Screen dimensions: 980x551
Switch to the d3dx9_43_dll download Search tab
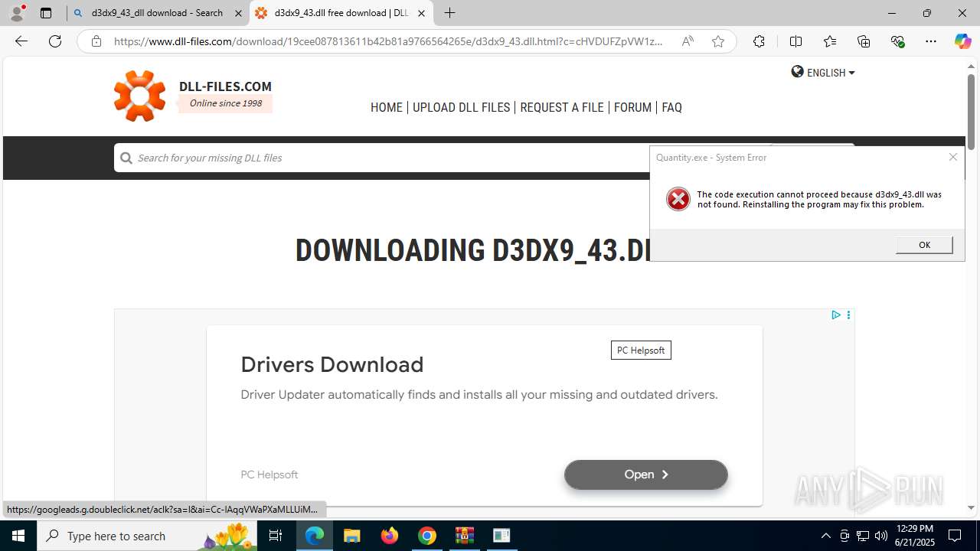[158, 13]
